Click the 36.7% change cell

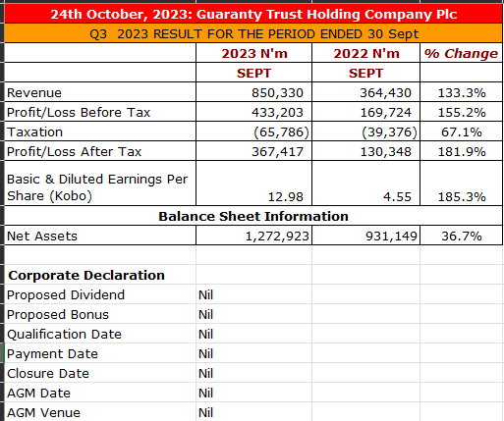click(461, 236)
